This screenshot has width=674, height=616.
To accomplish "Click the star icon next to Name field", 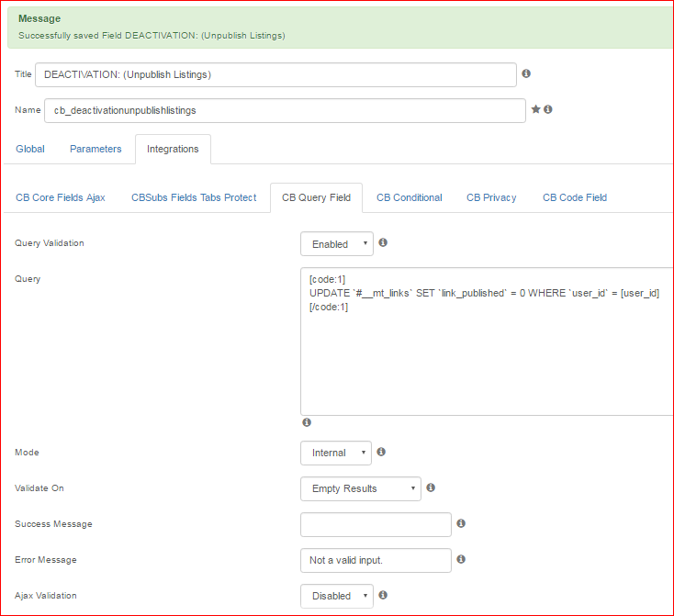I will coord(535,109).
